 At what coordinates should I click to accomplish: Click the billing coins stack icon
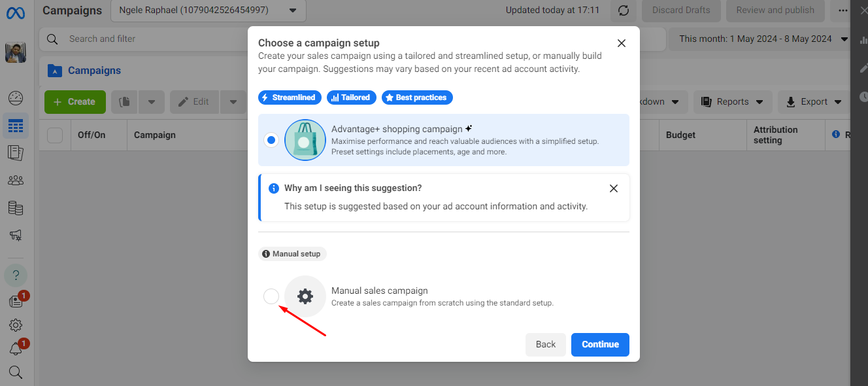16,208
